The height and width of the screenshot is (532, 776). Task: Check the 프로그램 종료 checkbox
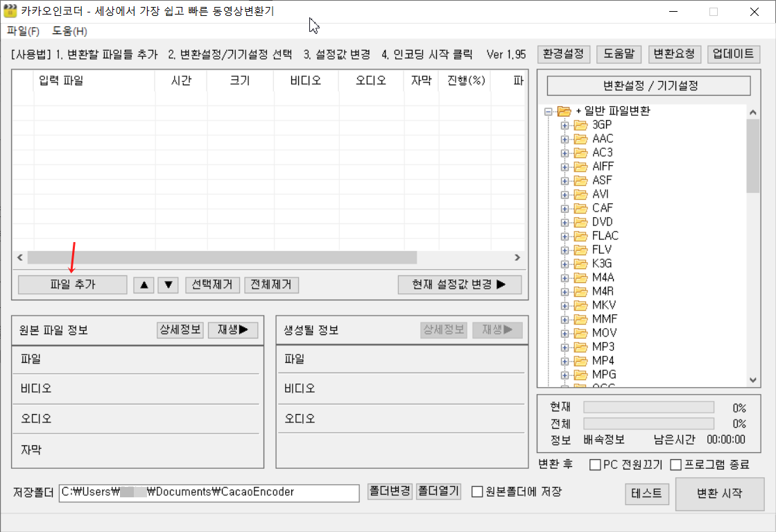[x=675, y=465]
